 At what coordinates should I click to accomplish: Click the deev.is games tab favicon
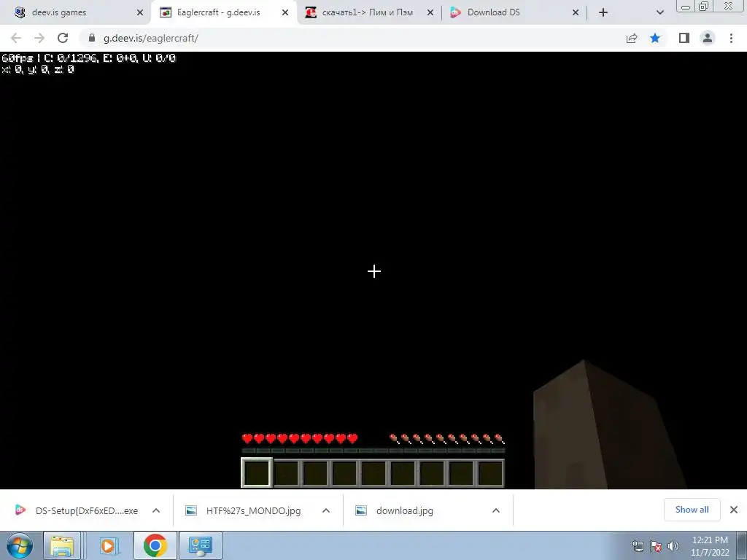coord(20,13)
